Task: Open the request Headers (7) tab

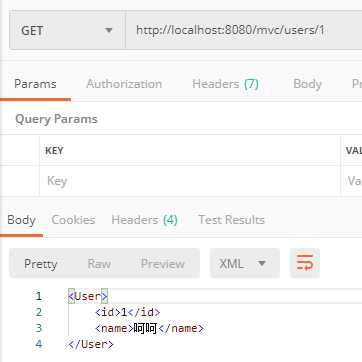Action: point(225,84)
